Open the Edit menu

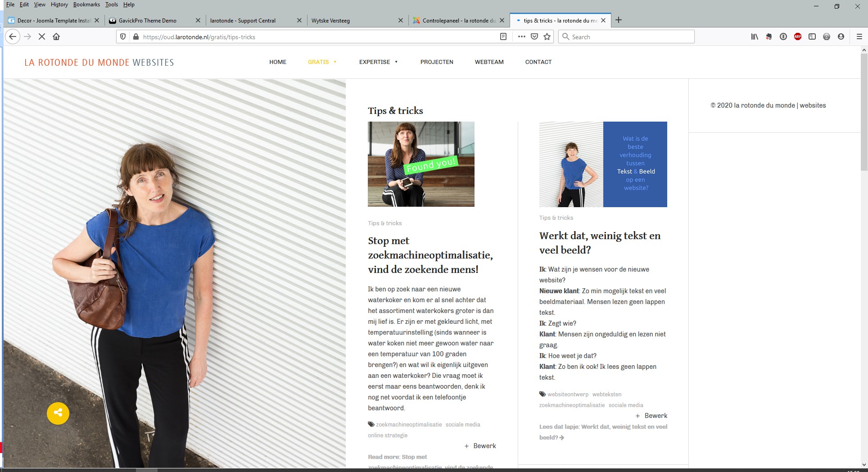[x=24, y=5]
